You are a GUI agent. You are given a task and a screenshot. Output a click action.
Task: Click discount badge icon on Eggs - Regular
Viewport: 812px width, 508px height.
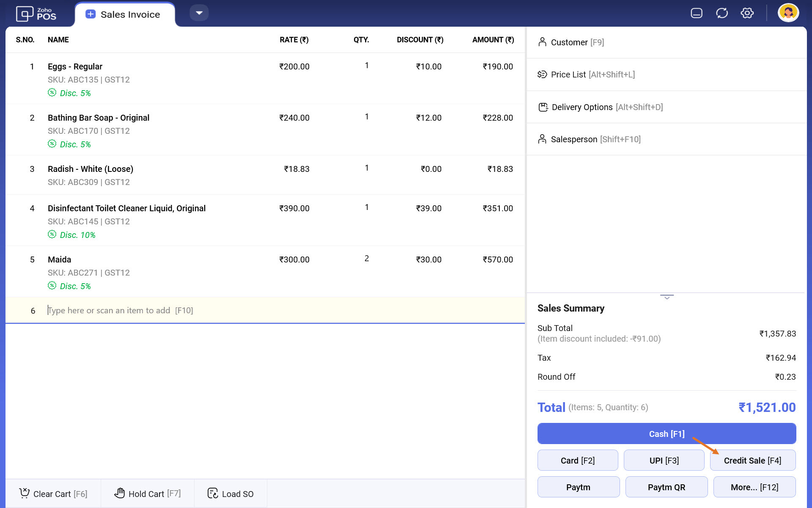(52, 93)
